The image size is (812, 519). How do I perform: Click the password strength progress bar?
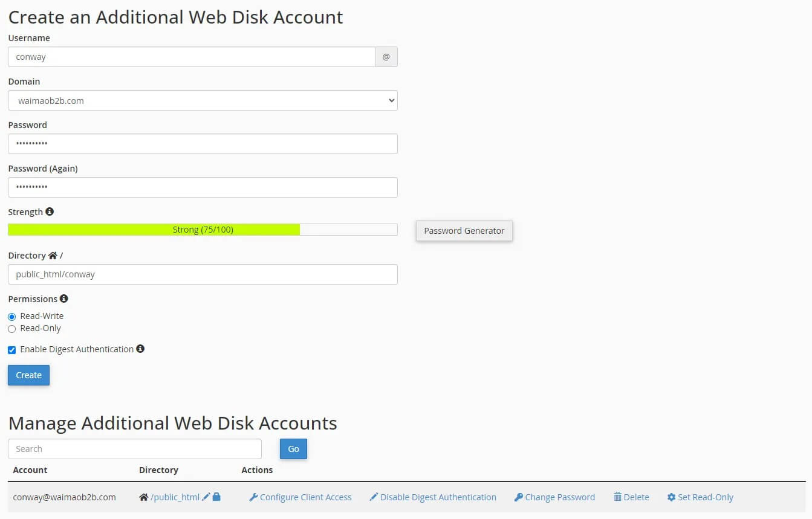(203, 229)
